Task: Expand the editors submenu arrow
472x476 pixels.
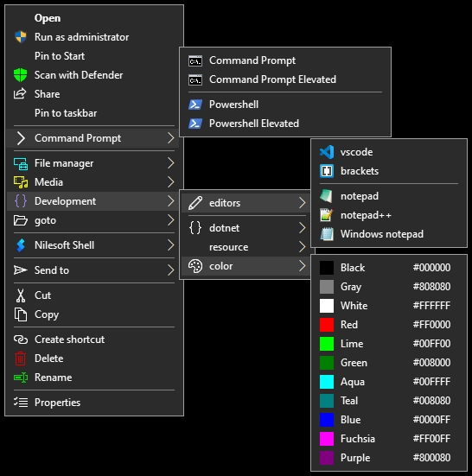Action: tap(302, 203)
